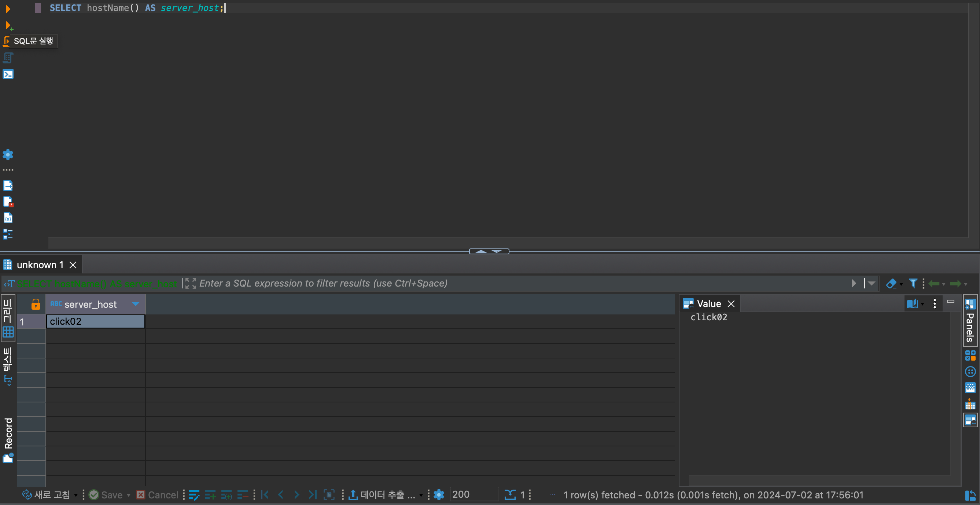Clear filters with the eraser icon
Viewport: 980px width, 505px height.
click(891, 284)
